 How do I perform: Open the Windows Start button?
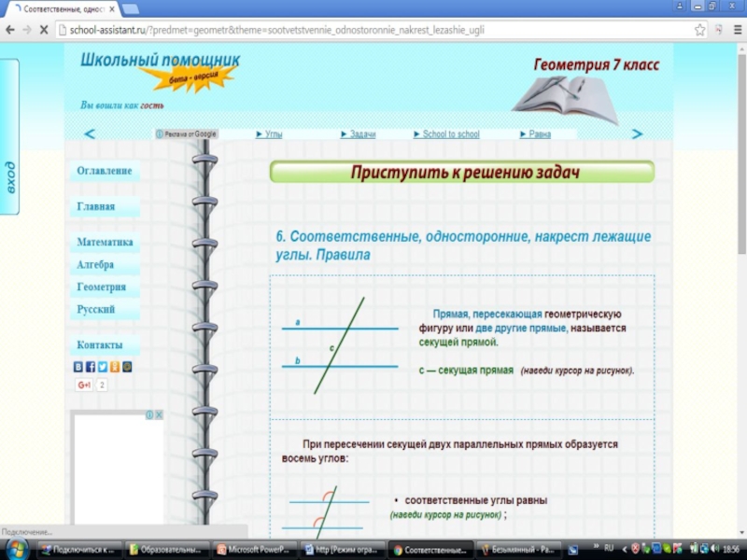tap(17, 550)
